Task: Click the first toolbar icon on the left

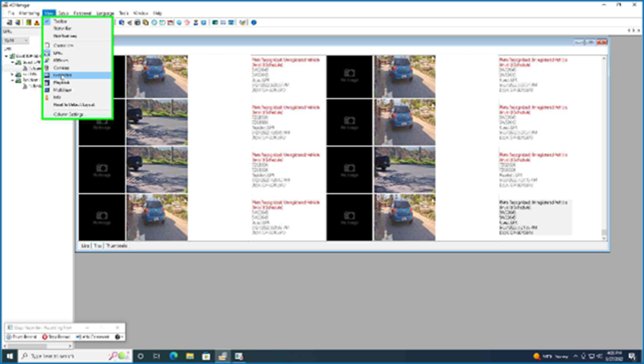Action: (x=8, y=22)
